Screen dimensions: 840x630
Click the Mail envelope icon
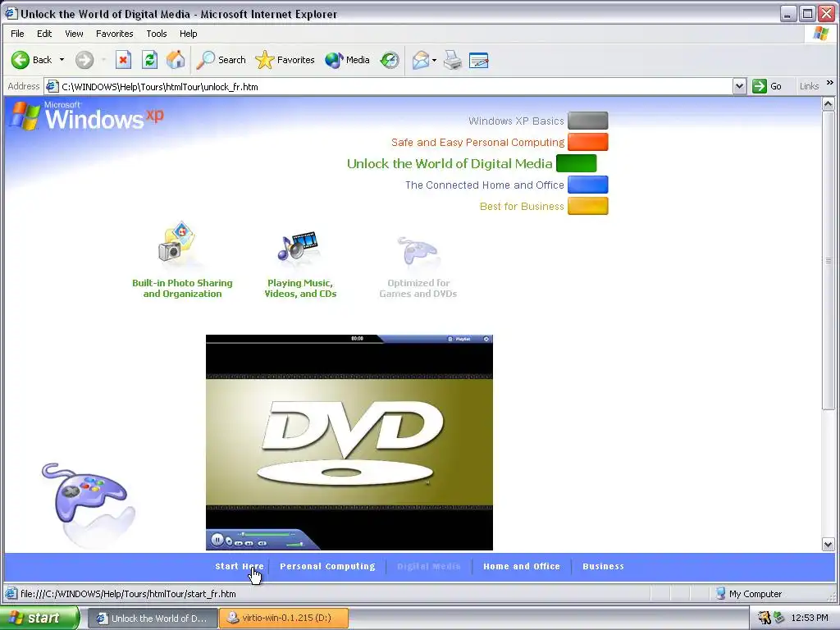click(421, 60)
